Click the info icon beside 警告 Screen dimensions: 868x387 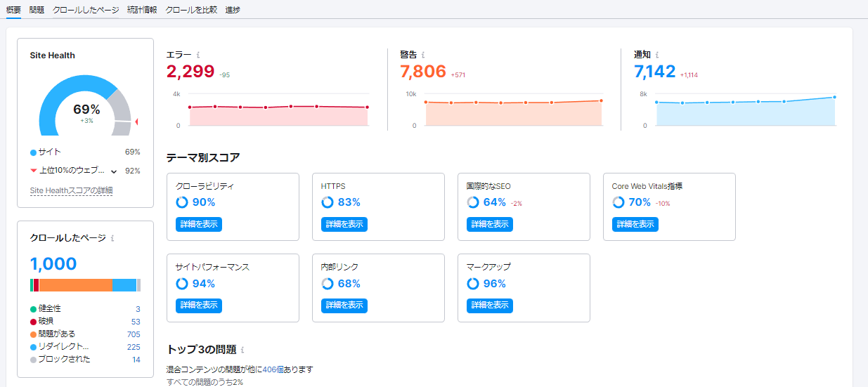(x=422, y=55)
